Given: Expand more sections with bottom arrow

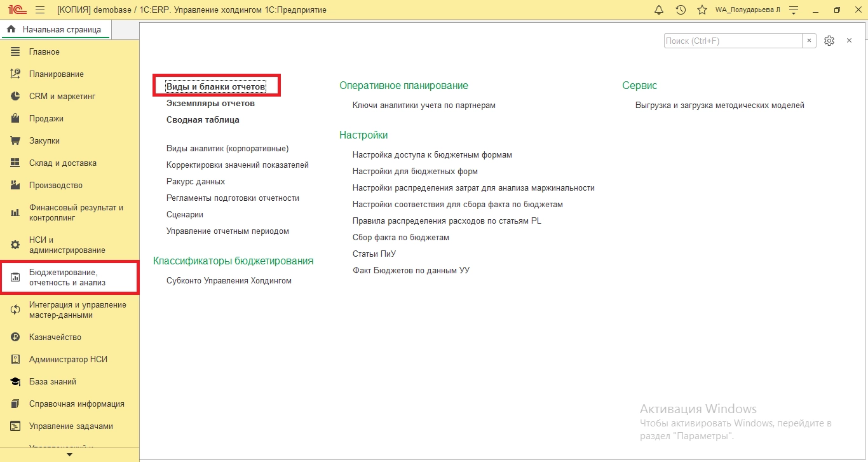Looking at the screenshot, I should 69,454.
